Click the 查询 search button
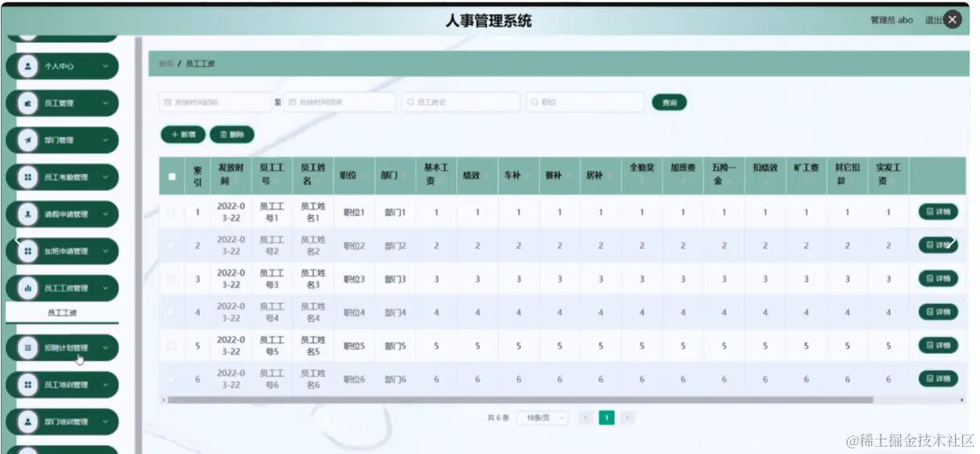The image size is (980, 454). coord(669,102)
